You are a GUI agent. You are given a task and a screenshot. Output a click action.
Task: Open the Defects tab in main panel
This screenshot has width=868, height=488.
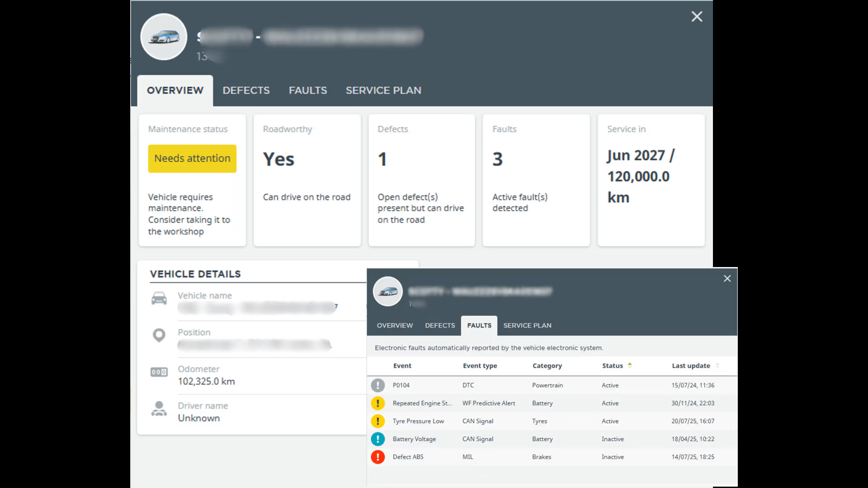click(246, 90)
